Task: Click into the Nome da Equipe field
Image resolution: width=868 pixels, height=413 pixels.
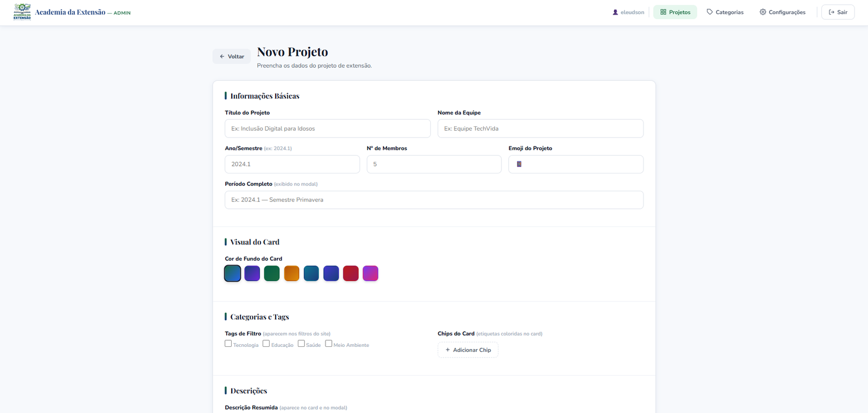Action: 540,128
